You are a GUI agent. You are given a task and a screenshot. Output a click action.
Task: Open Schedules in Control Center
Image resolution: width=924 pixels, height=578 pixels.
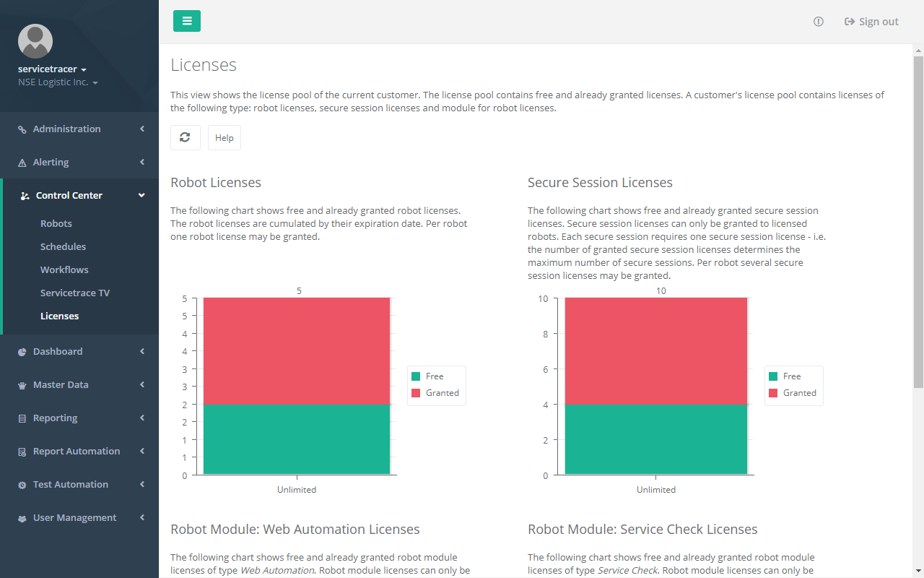point(63,246)
